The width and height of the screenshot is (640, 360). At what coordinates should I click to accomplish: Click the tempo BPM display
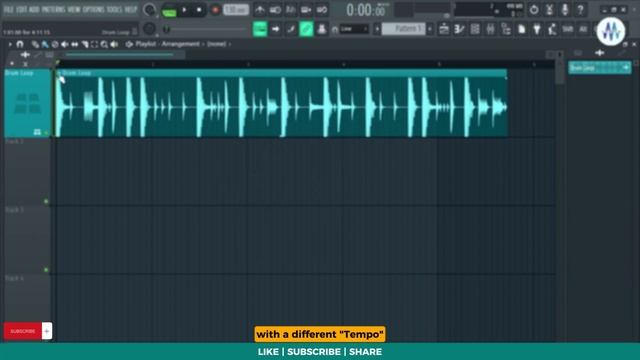236,10
